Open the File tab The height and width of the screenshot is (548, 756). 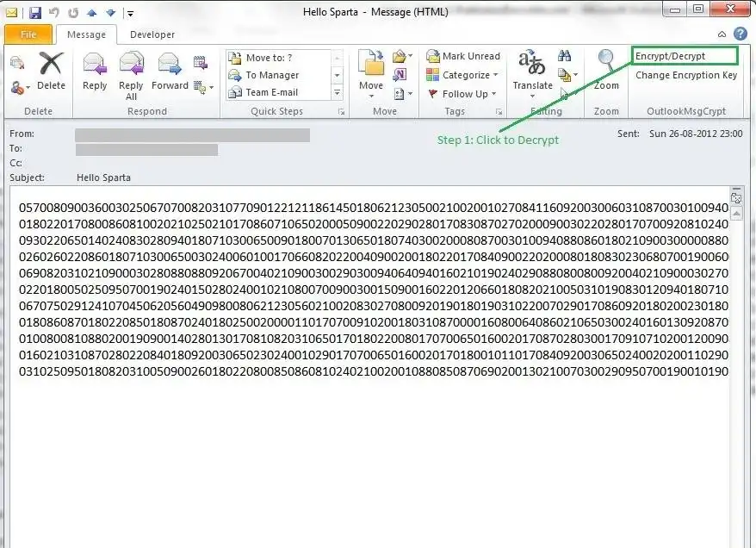click(x=28, y=34)
